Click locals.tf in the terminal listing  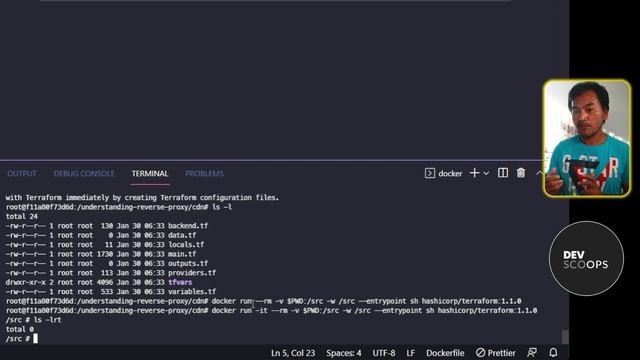click(x=186, y=244)
